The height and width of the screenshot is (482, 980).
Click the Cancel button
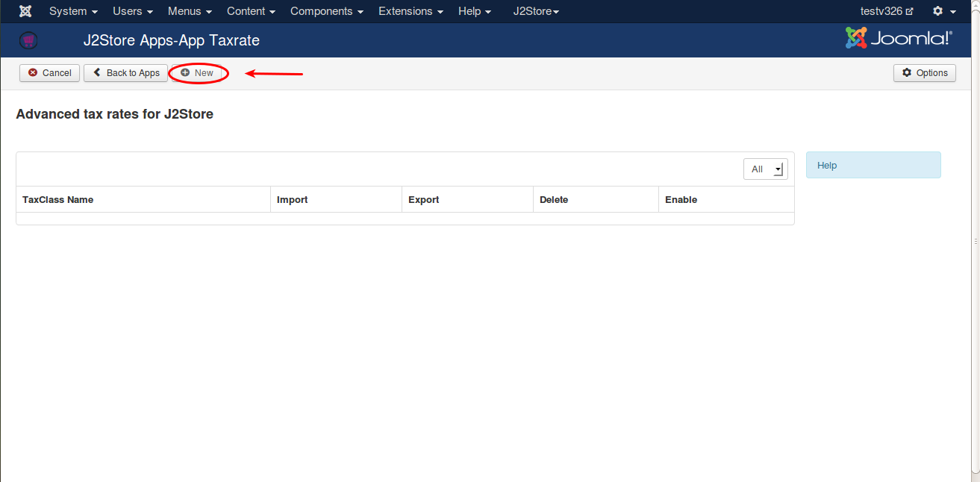[49, 72]
